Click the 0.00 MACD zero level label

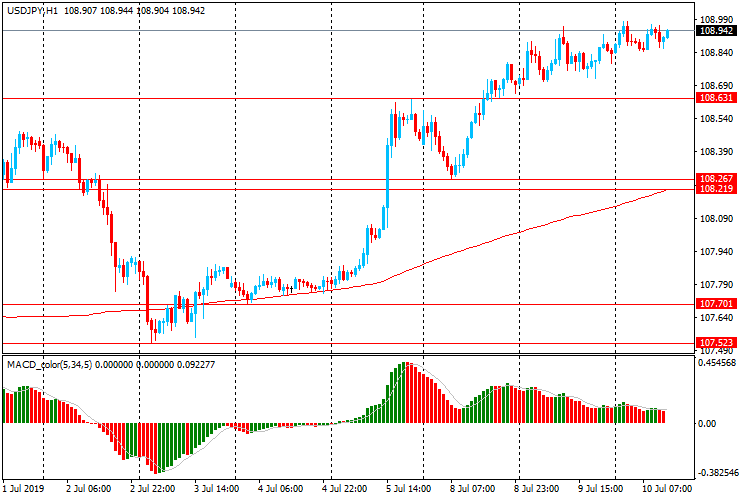[x=706, y=424]
